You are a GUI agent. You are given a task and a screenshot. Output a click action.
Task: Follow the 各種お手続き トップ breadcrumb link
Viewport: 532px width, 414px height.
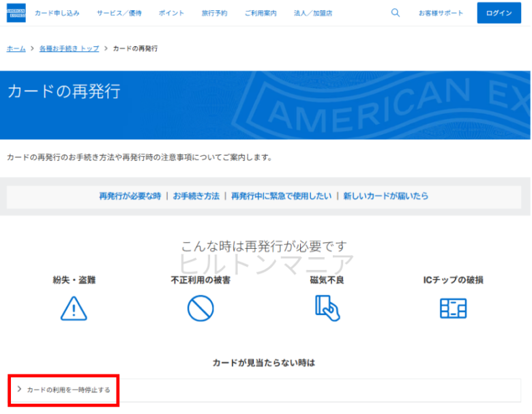(69, 48)
